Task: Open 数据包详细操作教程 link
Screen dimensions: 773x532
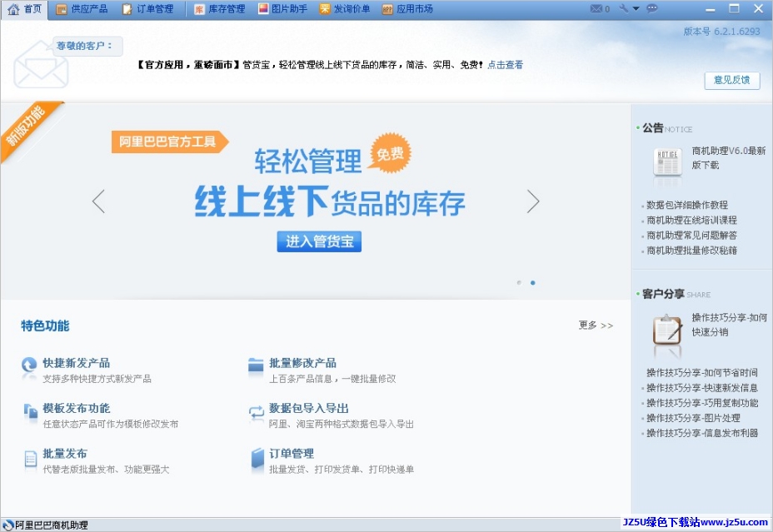Action: point(687,205)
